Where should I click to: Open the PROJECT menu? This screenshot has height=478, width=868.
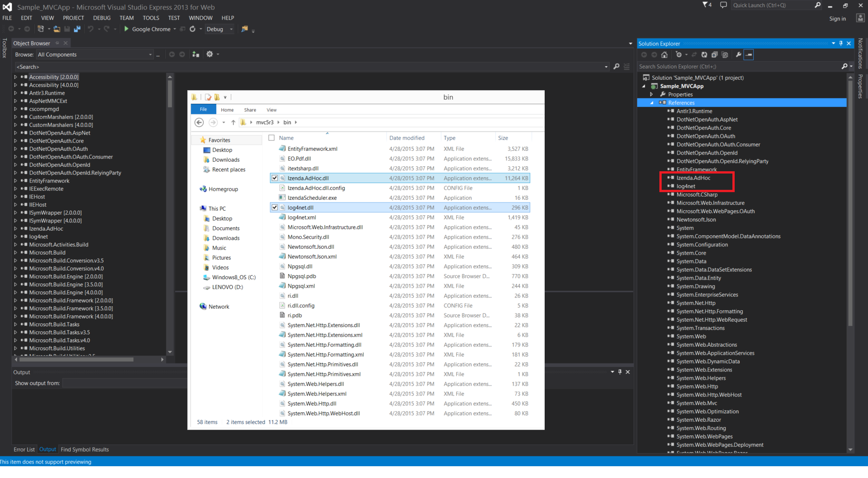[73, 18]
